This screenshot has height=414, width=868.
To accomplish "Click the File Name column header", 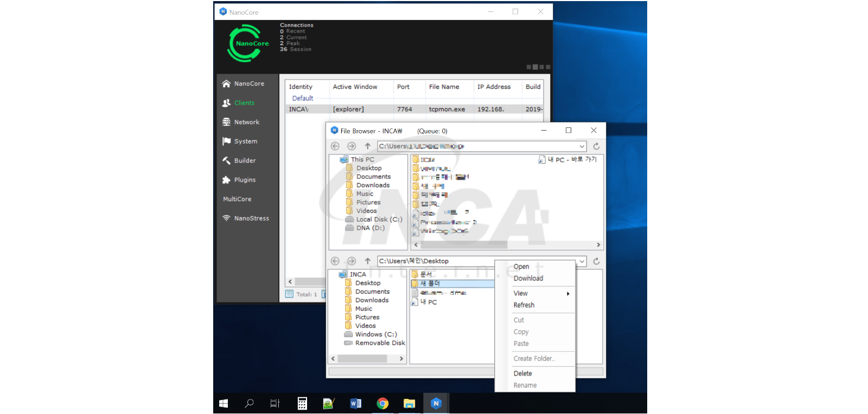I will [449, 87].
